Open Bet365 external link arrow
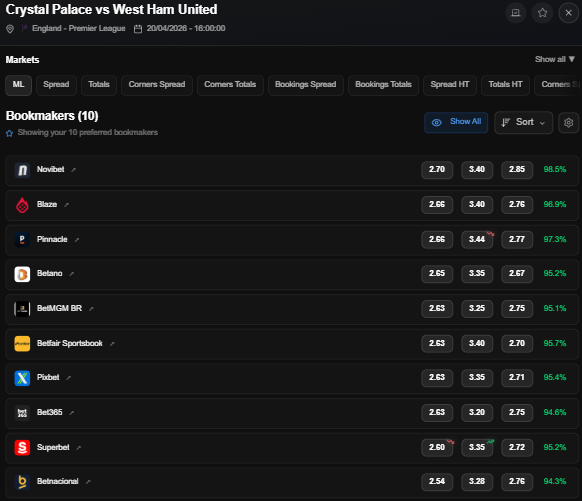This screenshot has height=501, width=582. coord(72,413)
